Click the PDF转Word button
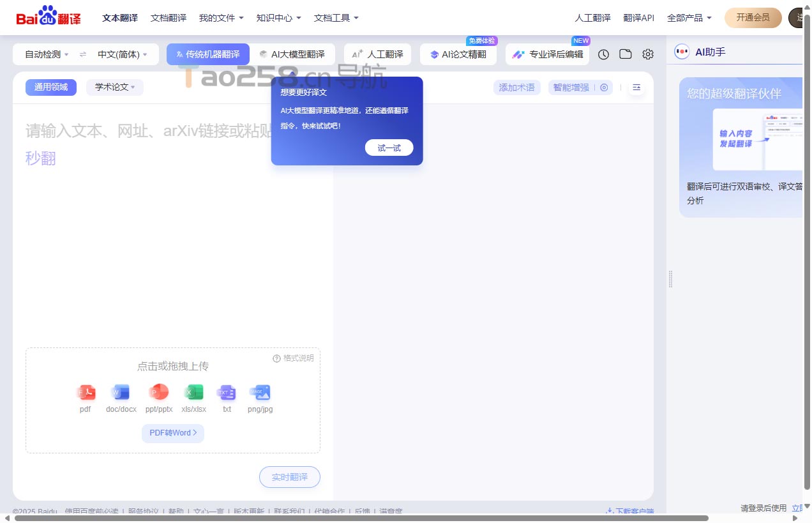 (173, 433)
